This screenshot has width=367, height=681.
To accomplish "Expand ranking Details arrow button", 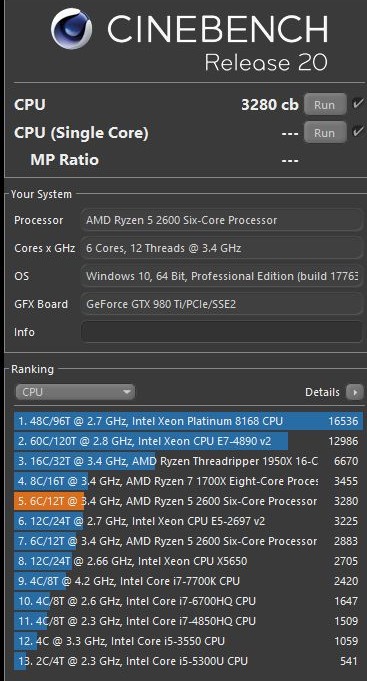I will tap(354, 392).
